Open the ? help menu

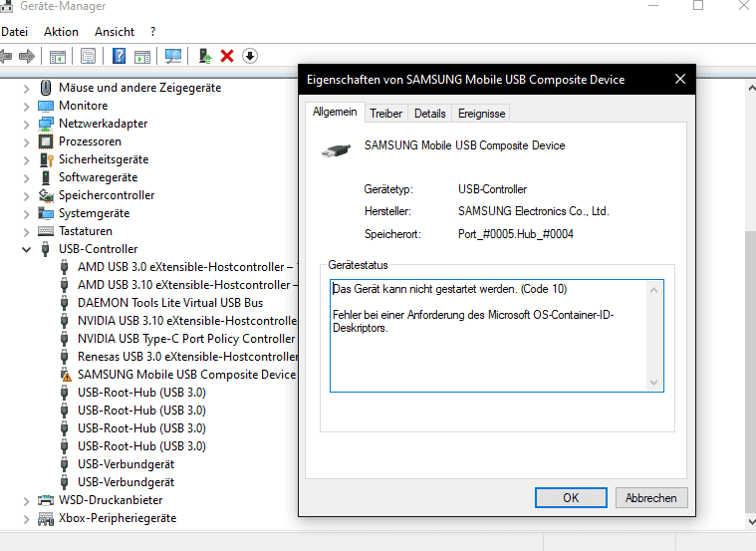coord(152,32)
